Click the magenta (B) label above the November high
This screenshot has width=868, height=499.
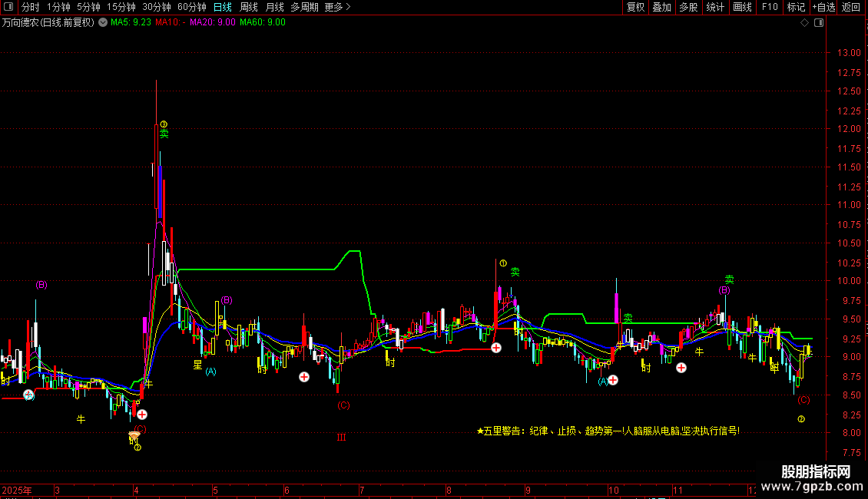724,290
